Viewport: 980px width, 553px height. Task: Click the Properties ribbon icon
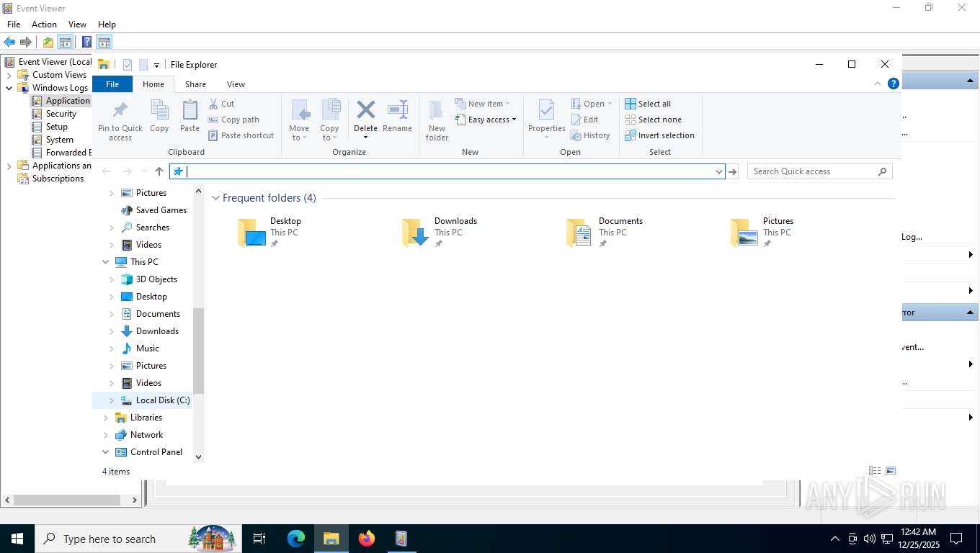pos(546,110)
